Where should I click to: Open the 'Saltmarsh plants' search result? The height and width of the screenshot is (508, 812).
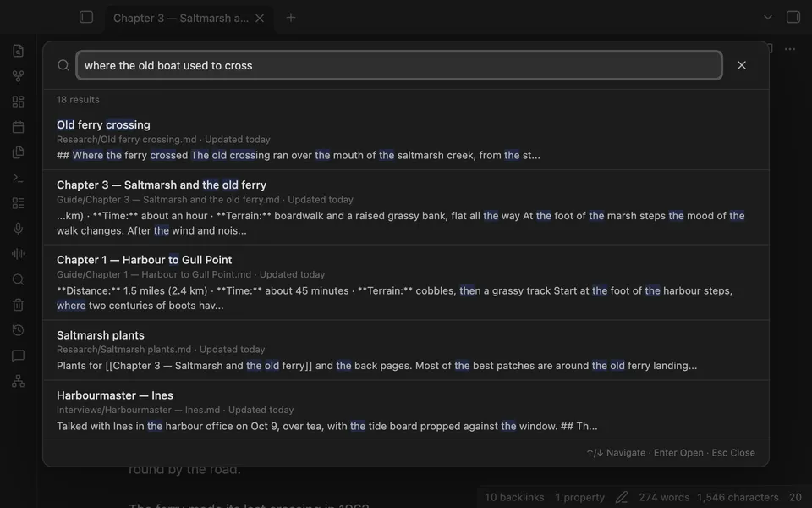[x=406, y=351]
